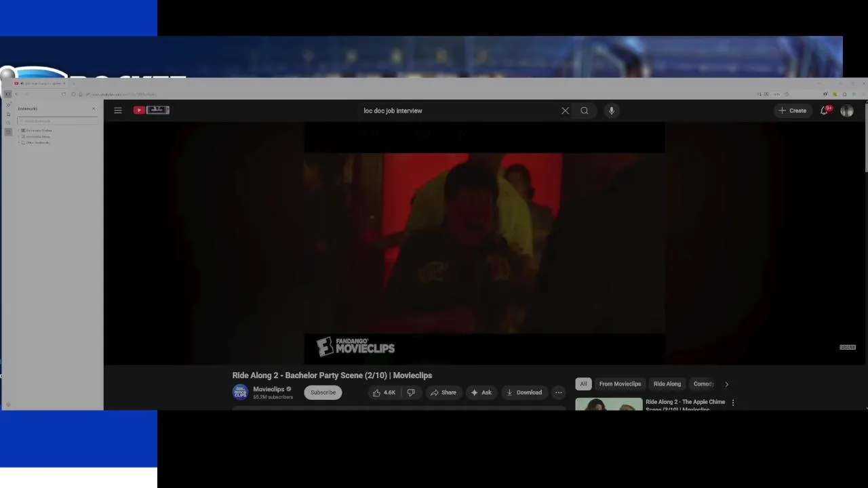Screen dimensions: 868x488
Task: Open the Create menu
Action: (793, 110)
